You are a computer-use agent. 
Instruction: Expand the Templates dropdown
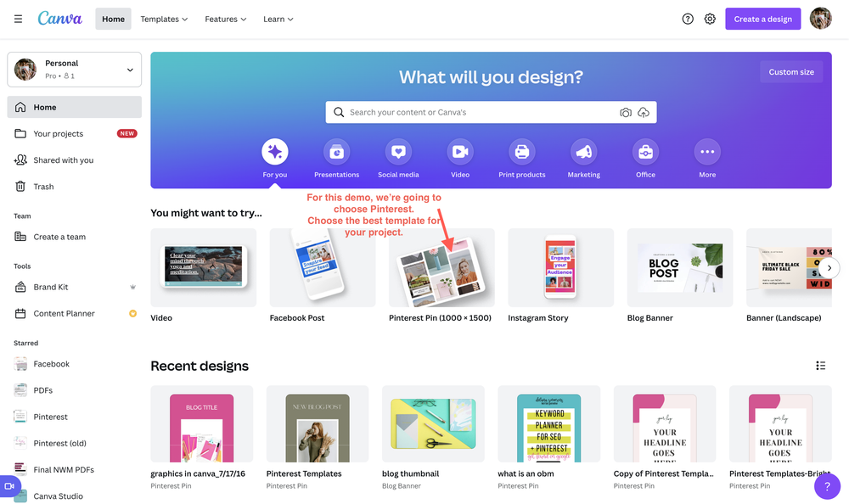(164, 18)
